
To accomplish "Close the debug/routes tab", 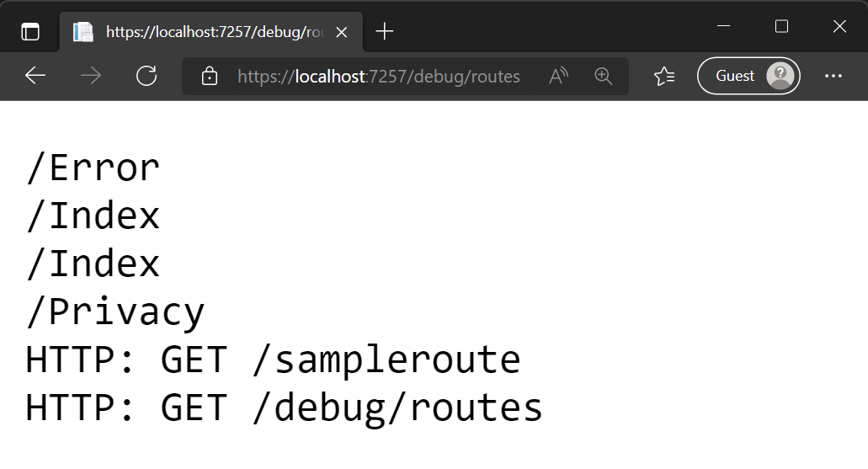I will click(x=342, y=32).
